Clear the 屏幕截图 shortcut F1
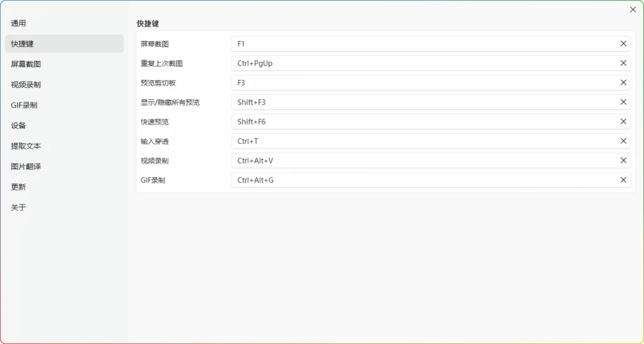644x344 pixels. point(623,43)
